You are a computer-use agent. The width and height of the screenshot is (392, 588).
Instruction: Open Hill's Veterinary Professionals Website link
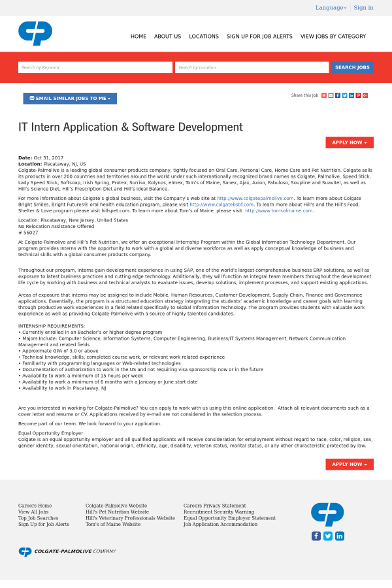(x=130, y=518)
